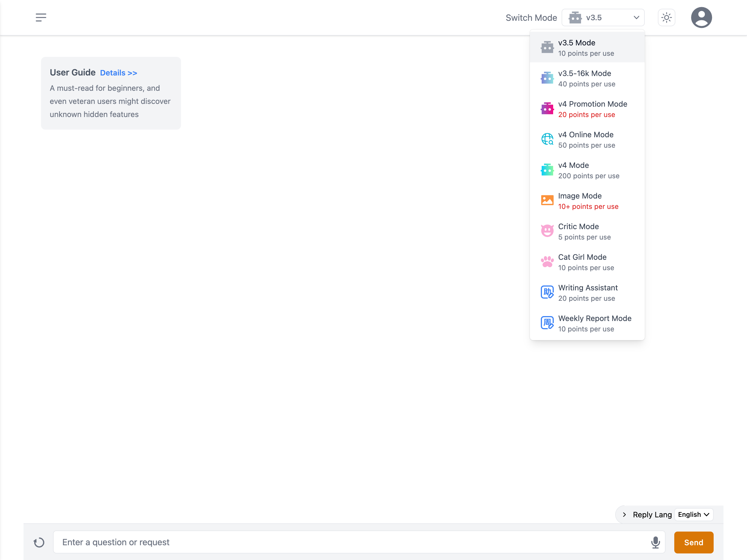Click the Writing Assistant icon
The height and width of the screenshot is (560, 747).
(547, 293)
